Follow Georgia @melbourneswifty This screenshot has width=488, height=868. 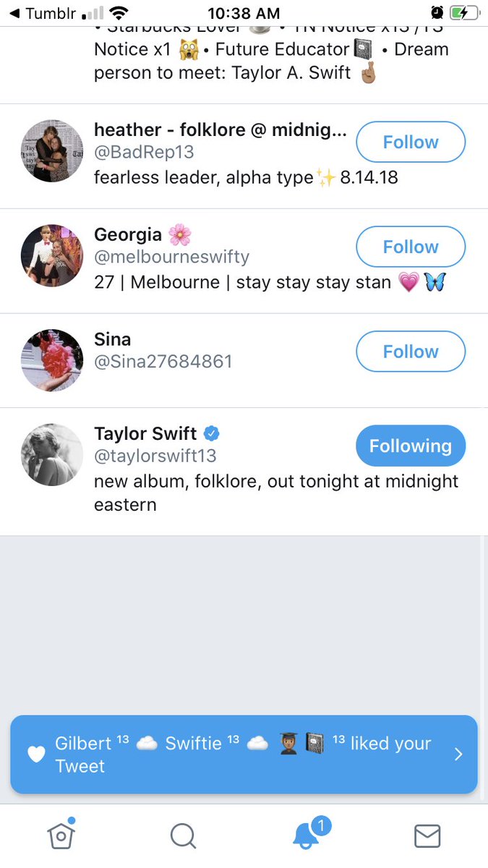[411, 247]
